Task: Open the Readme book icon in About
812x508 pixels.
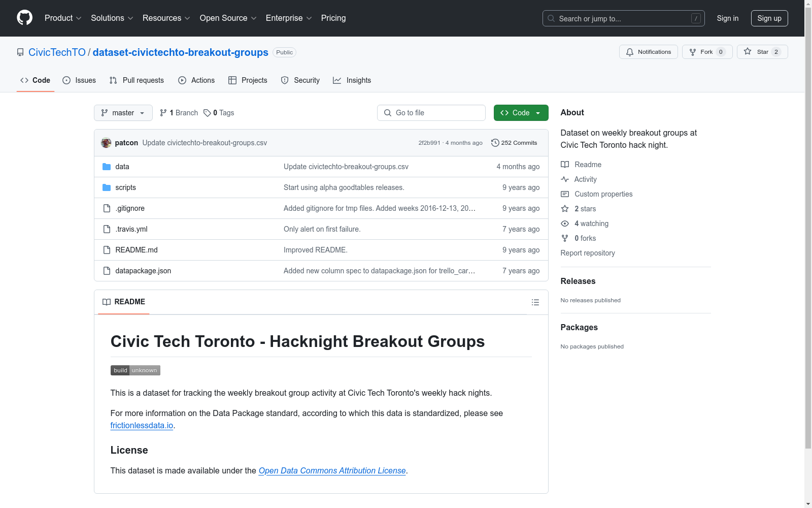Action: click(565, 165)
